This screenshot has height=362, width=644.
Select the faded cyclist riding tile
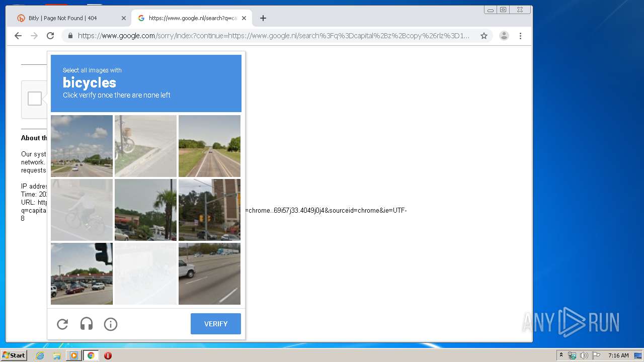(x=82, y=210)
